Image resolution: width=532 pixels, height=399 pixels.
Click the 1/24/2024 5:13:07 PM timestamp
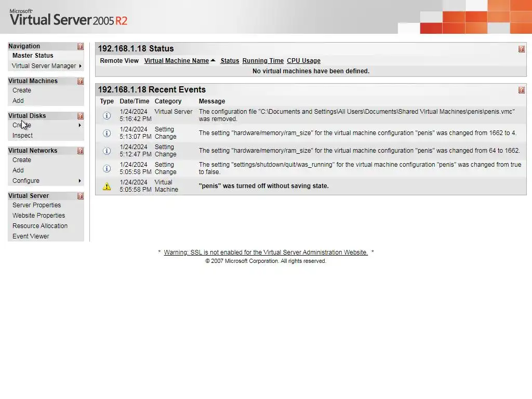click(x=136, y=133)
